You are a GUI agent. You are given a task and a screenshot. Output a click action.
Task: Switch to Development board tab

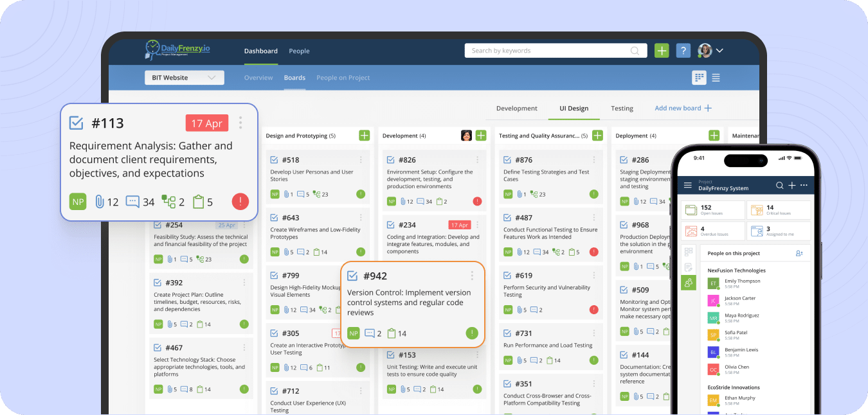tap(517, 109)
